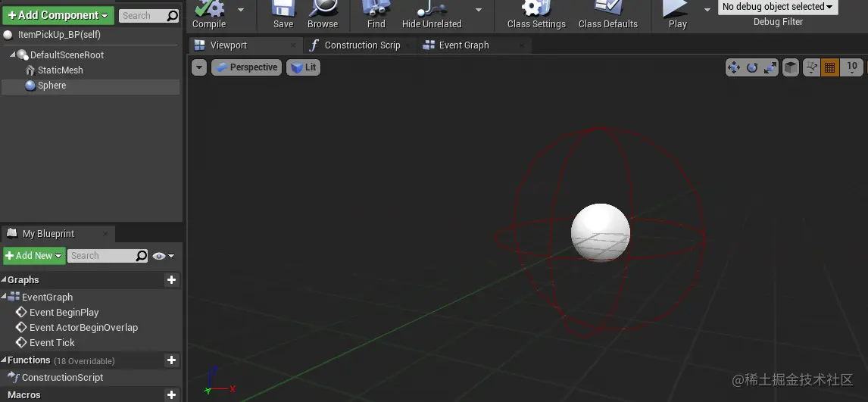This screenshot has width=868, height=402.
Task: Collapse the DefaultSceneRoot tree arrow
Action: (x=13, y=55)
